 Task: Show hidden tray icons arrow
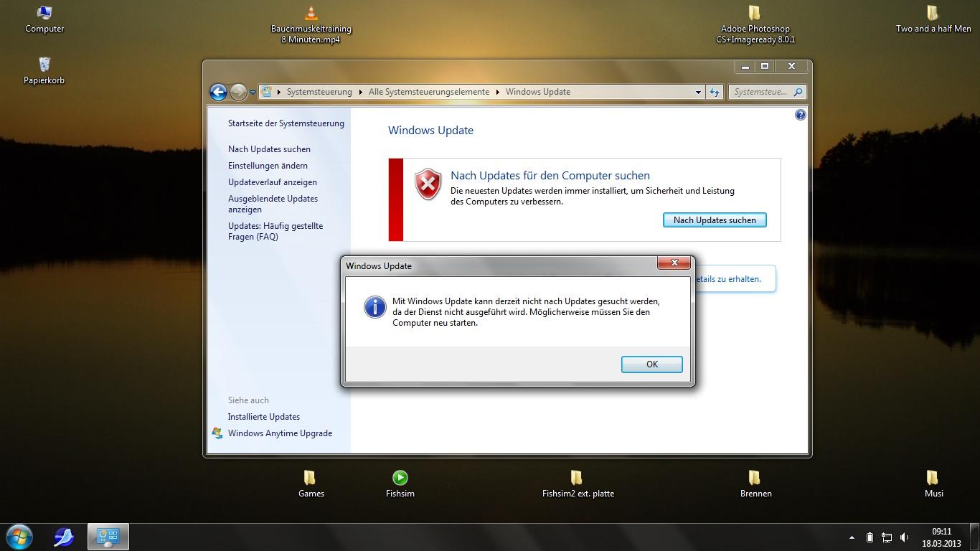(852, 537)
